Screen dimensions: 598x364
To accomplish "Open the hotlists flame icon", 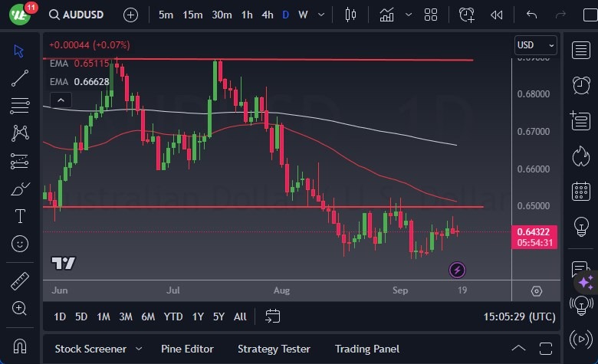I will (x=580, y=156).
